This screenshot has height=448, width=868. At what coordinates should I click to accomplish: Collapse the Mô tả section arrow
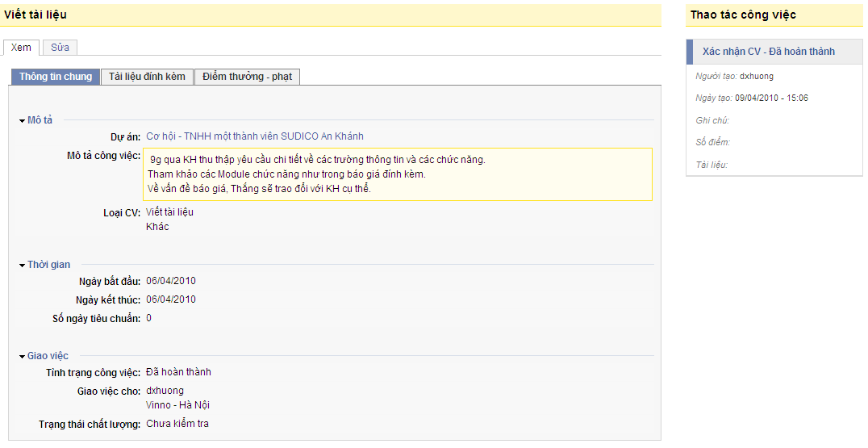(22, 121)
